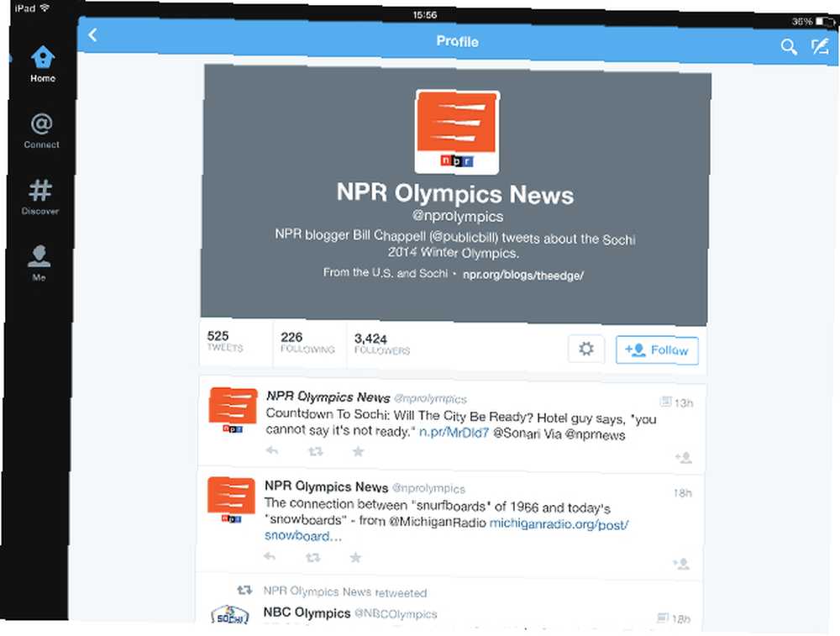View the 525 tweets count
Image resolution: width=840 pixels, height=636 pixels.
coord(225,341)
